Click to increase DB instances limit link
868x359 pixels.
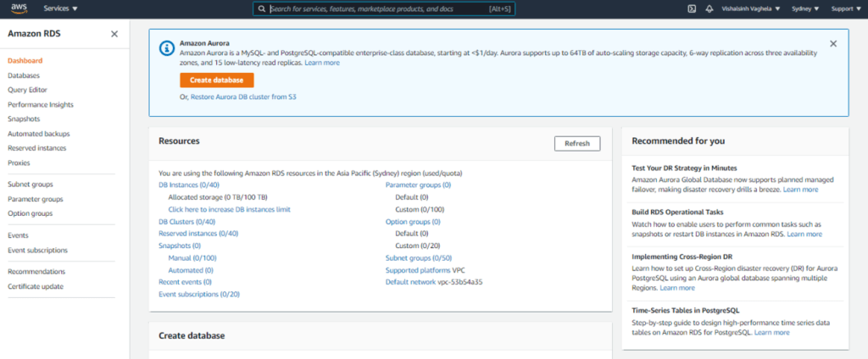(229, 208)
